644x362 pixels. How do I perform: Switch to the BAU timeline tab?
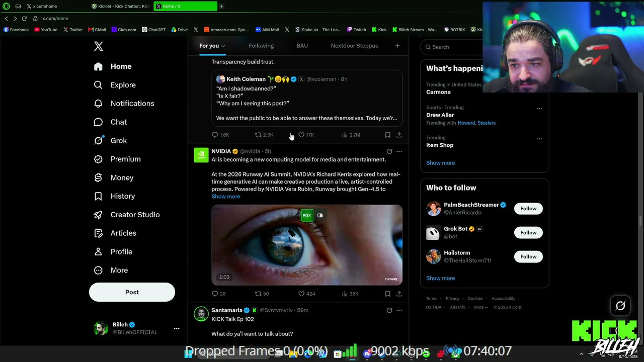[302, 46]
